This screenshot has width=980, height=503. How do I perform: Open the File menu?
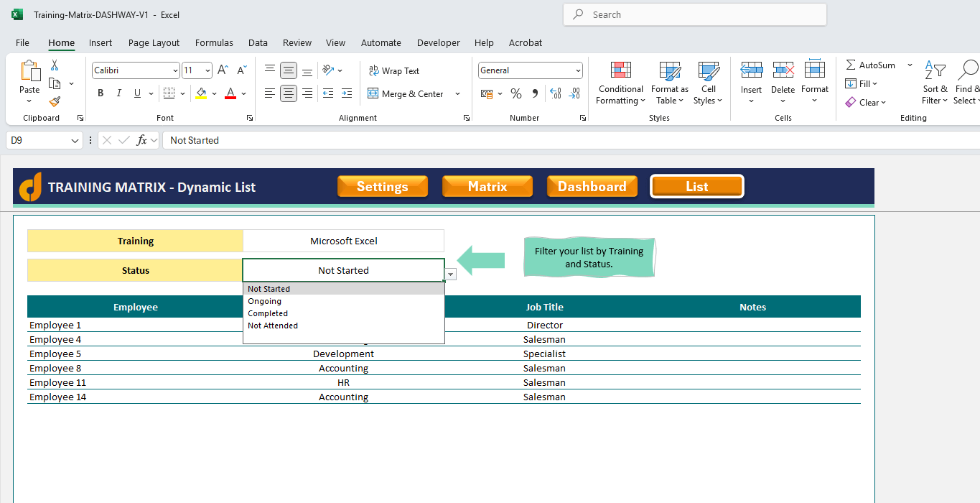[22, 42]
